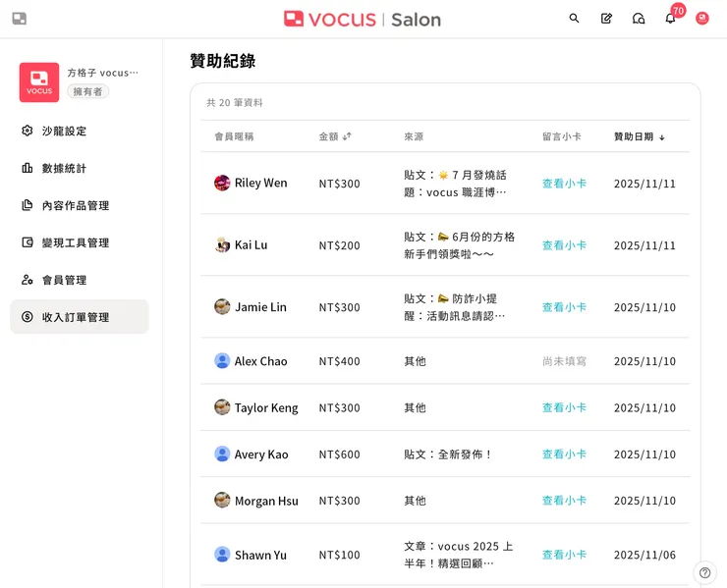Open 會員管理 menu item
Screen dimensions: 727x588
80,280
